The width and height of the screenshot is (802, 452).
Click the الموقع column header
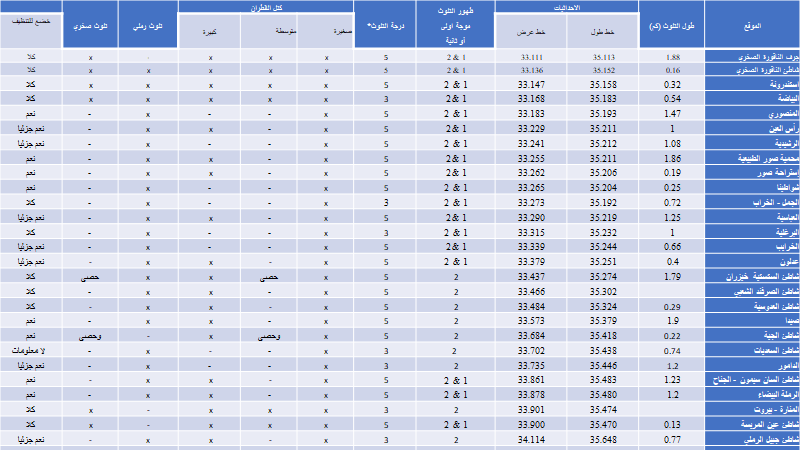click(752, 24)
